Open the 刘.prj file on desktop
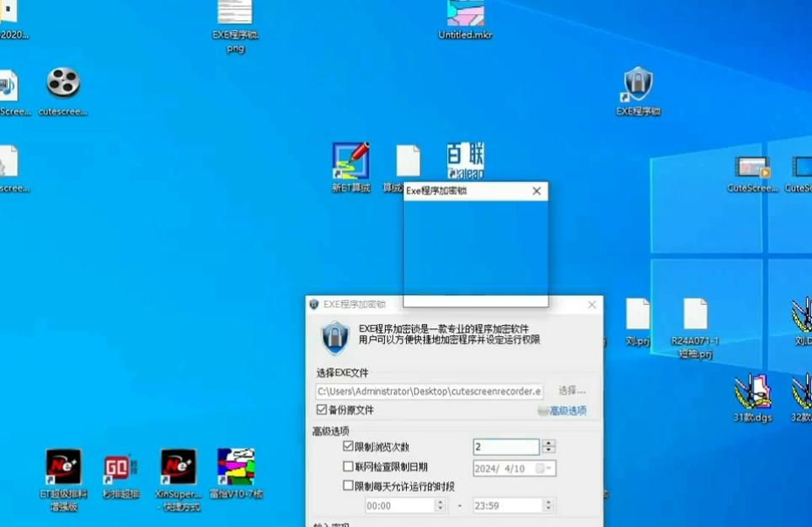Screen dimensions: 812x527 638,321
